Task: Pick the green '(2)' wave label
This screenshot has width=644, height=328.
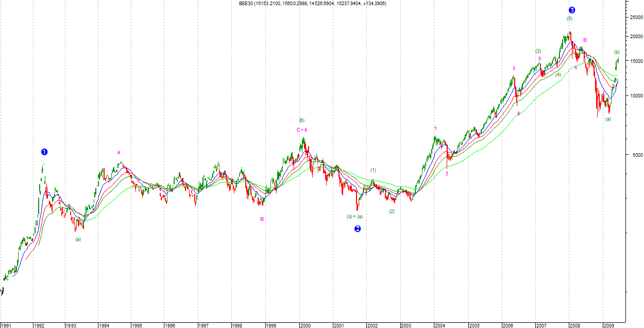Action: pyautogui.click(x=392, y=211)
